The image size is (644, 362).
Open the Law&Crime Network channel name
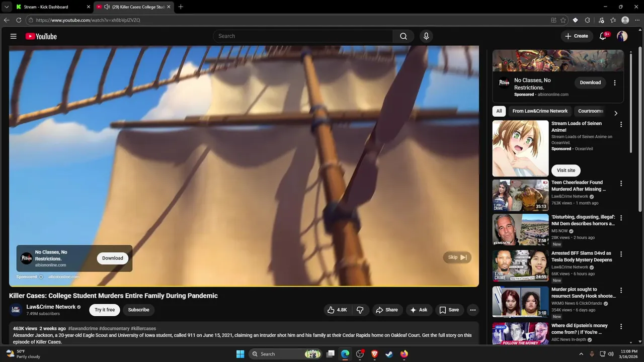point(51,307)
